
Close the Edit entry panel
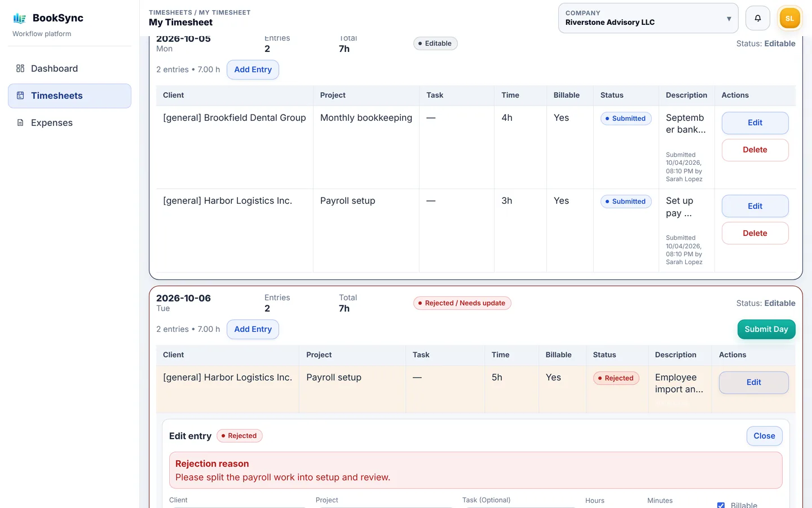[765, 436]
